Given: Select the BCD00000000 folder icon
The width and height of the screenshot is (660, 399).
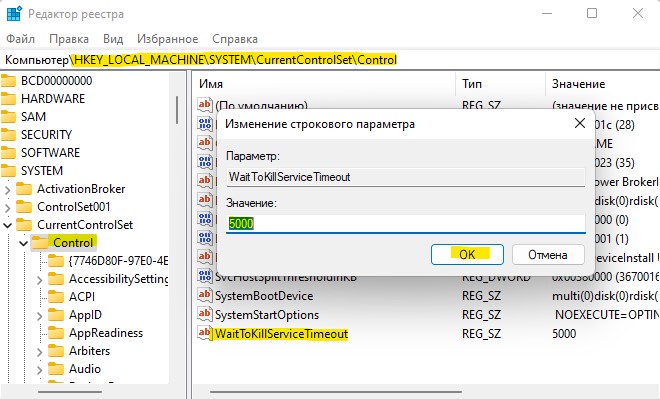Looking at the screenshot, I should (8, 80).
